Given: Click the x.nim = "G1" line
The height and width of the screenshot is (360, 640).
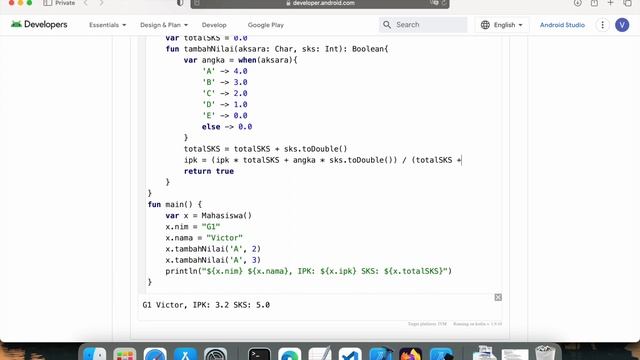Looking at the screenshot, I should (193, 227).
